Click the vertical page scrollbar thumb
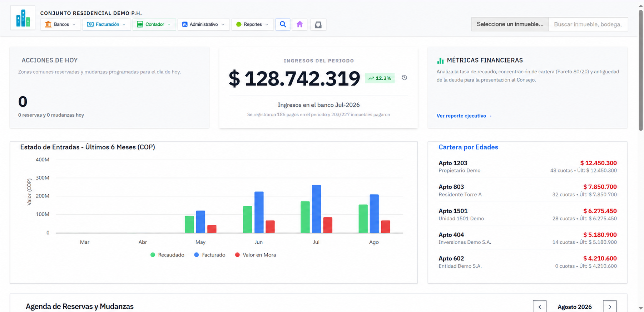 point(641,70)
